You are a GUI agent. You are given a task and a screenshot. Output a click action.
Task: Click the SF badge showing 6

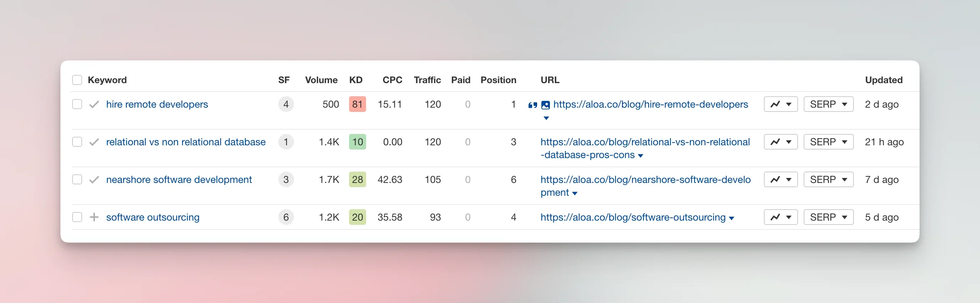286,217
